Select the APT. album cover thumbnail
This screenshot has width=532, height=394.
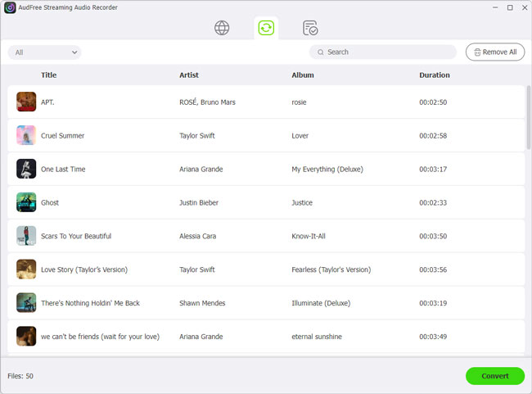pyautogui.click(x=26, y=102)
